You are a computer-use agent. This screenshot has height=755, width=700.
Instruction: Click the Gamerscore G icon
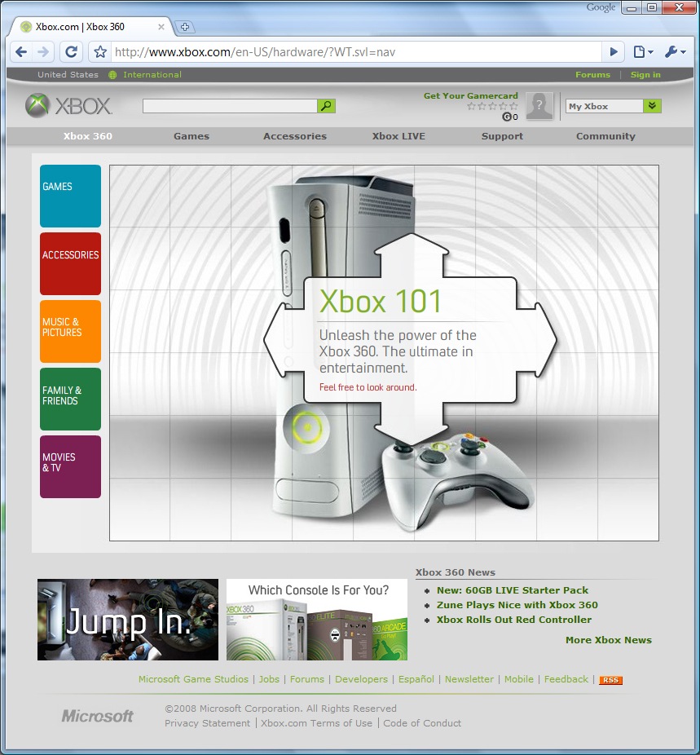pos(507,117)
